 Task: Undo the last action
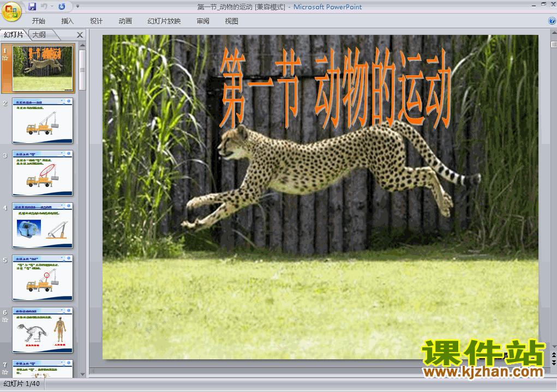click(x=44, y=7)
